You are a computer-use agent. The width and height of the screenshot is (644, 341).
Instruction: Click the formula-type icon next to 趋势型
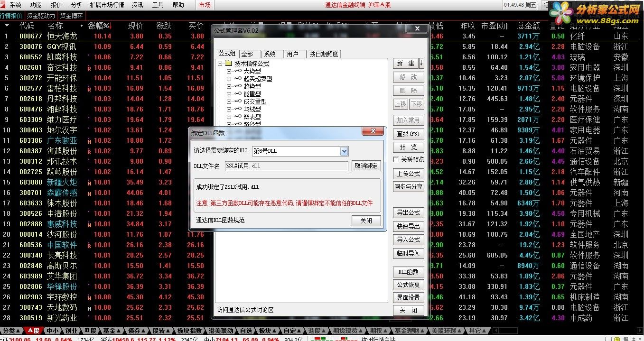click(238, 86)
